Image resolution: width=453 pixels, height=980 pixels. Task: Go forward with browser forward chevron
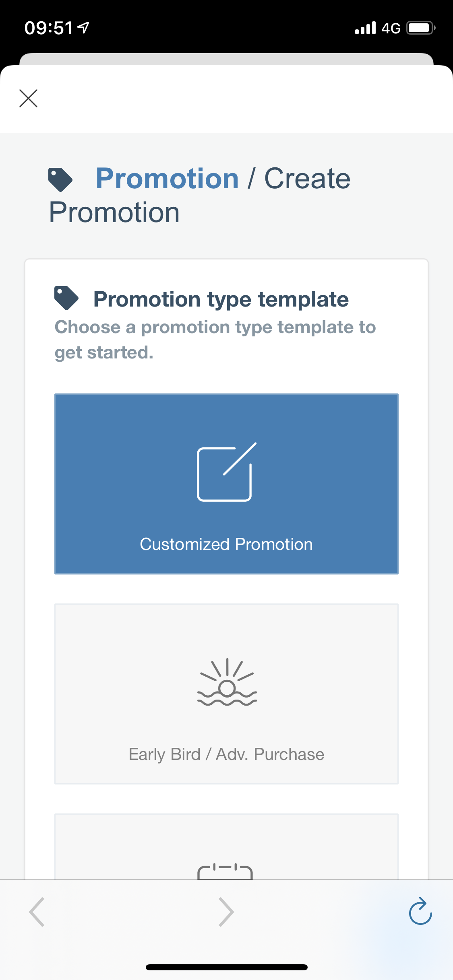pos(226,912)
